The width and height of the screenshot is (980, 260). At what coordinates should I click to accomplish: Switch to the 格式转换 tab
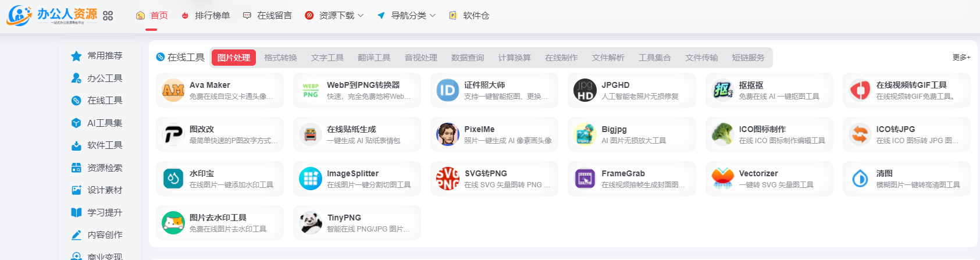click(x=280, y=58)
